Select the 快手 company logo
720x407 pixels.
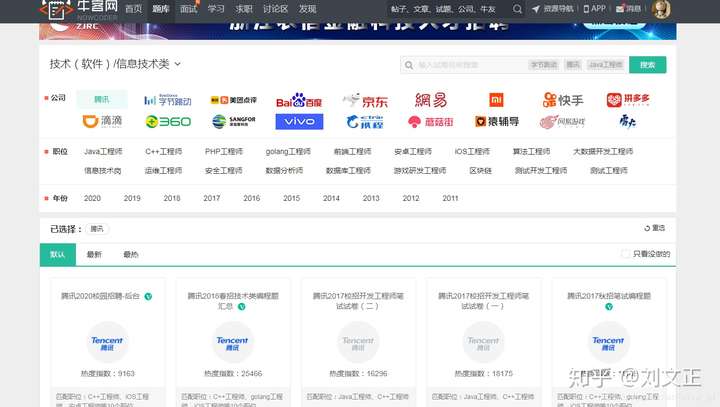(562, 100)
